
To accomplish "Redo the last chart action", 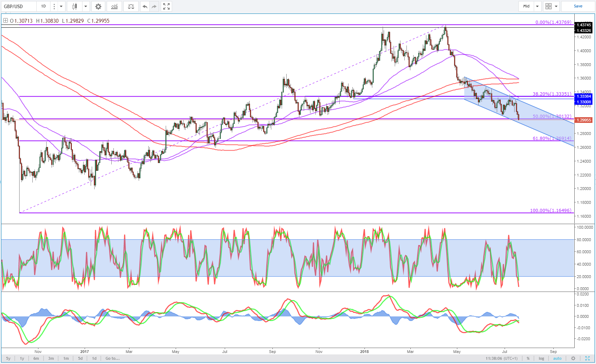I will pyautogui.click(x=154, y=6).
